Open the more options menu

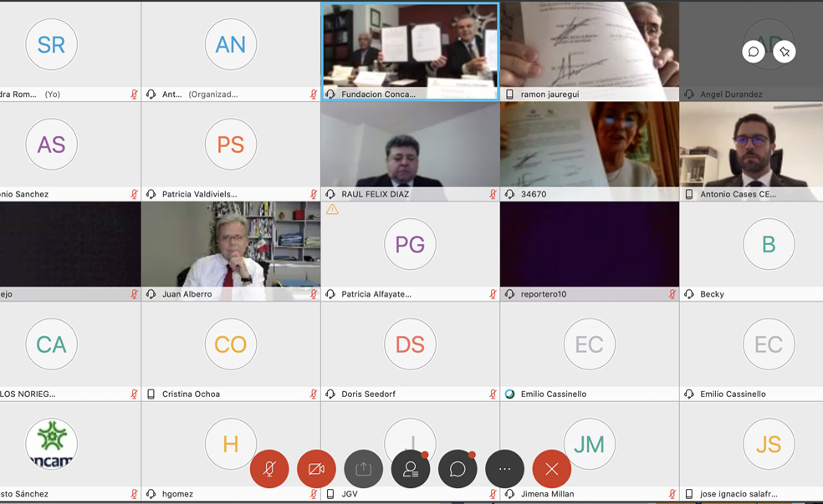point(504,469)
